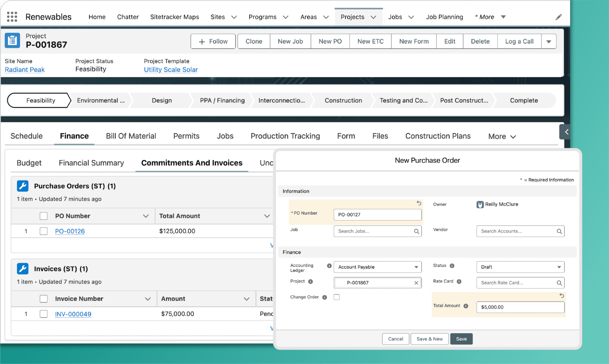Expand the Projects nav chevron
Screen dimensions: 609x364
point(373,17)
